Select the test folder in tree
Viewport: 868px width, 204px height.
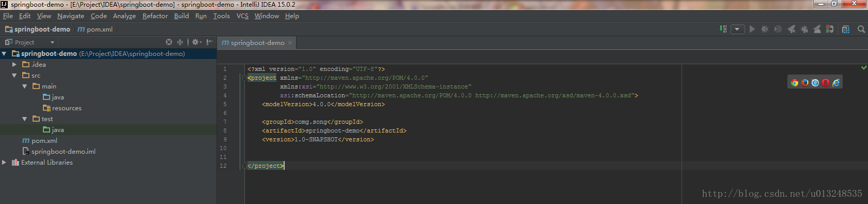42,119
